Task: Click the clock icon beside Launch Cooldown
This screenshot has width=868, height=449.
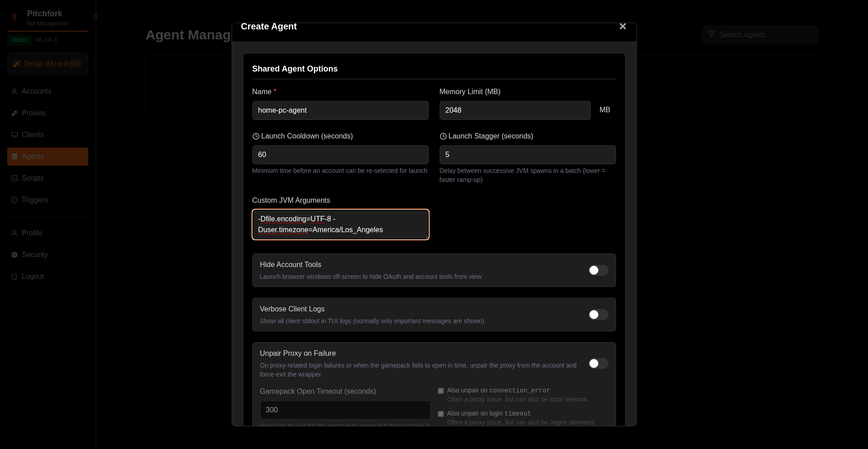Action: (x=256, y=136)
